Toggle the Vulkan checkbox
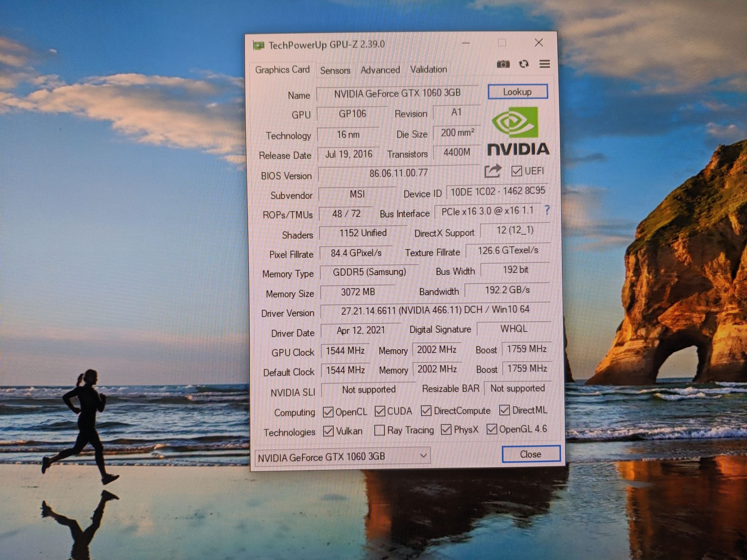 pyautogui.click(x=328, y=431)
